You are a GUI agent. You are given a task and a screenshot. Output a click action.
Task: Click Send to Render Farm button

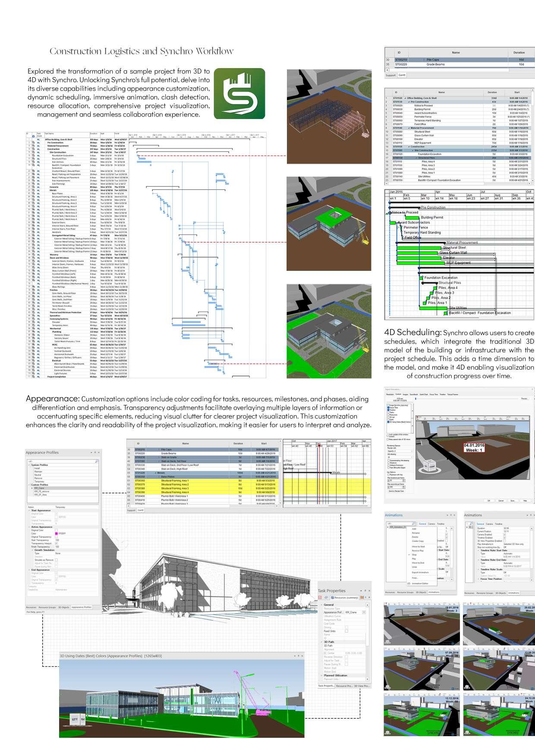(x=396, y=491)
